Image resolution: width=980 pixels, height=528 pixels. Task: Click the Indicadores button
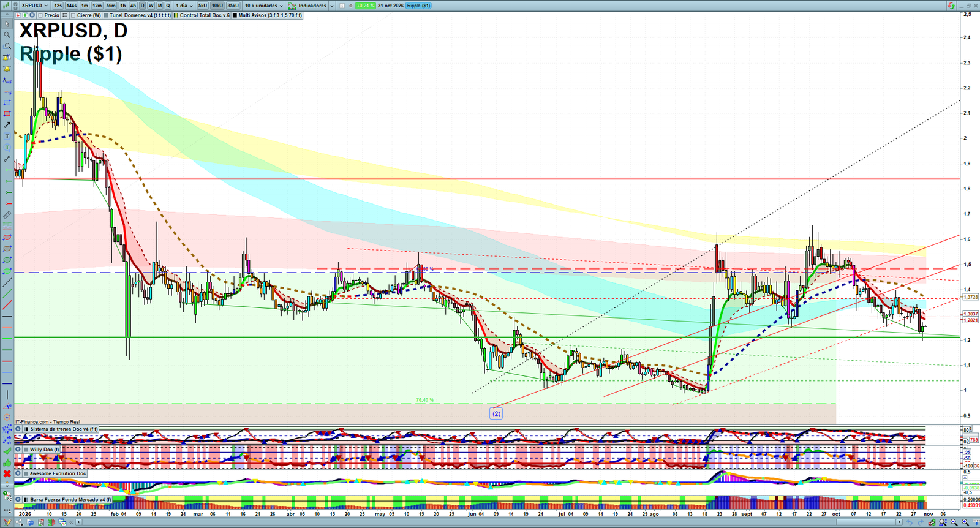[308, 6]
